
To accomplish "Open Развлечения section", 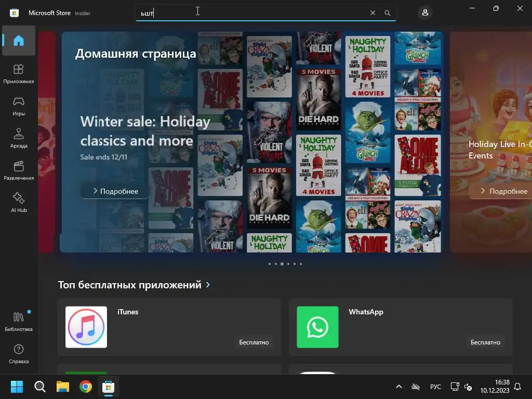I will pyautogui.click(x=19, y=170).
